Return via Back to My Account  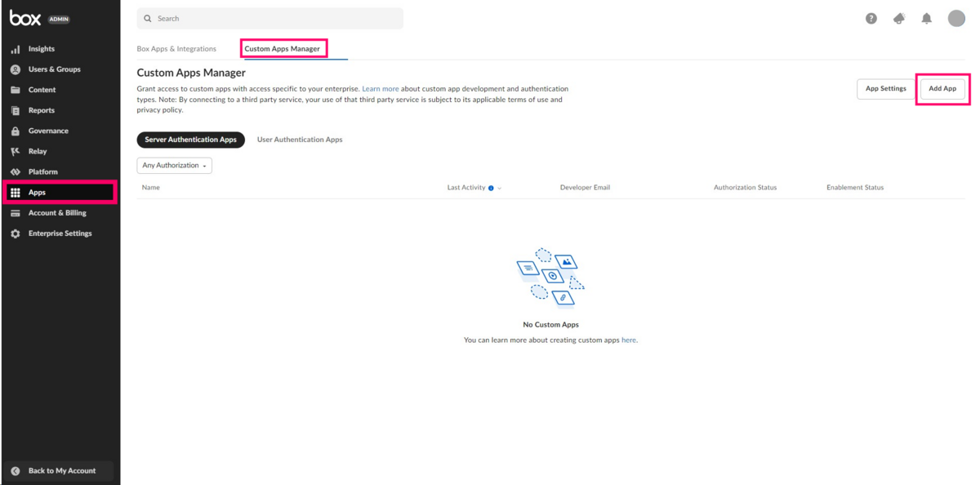coord(62,471)
